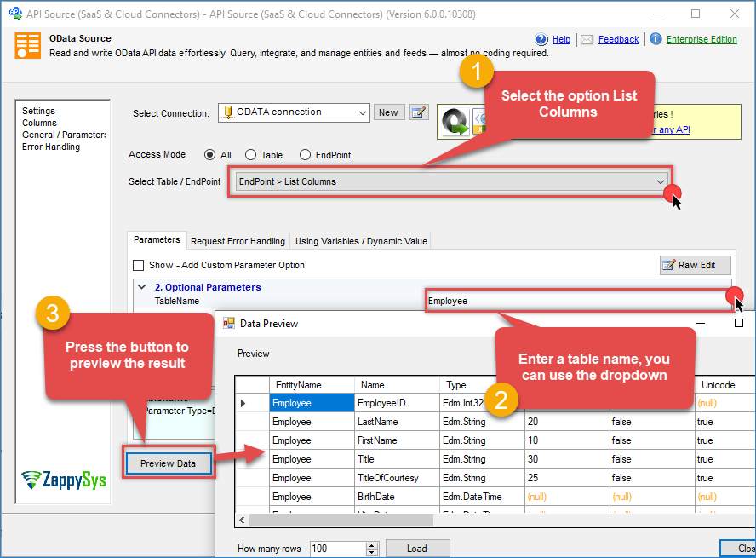Enable Show - Add Custom Parameter Option checkbox
The width and height of the screenshot is (756, 558).
139,265
